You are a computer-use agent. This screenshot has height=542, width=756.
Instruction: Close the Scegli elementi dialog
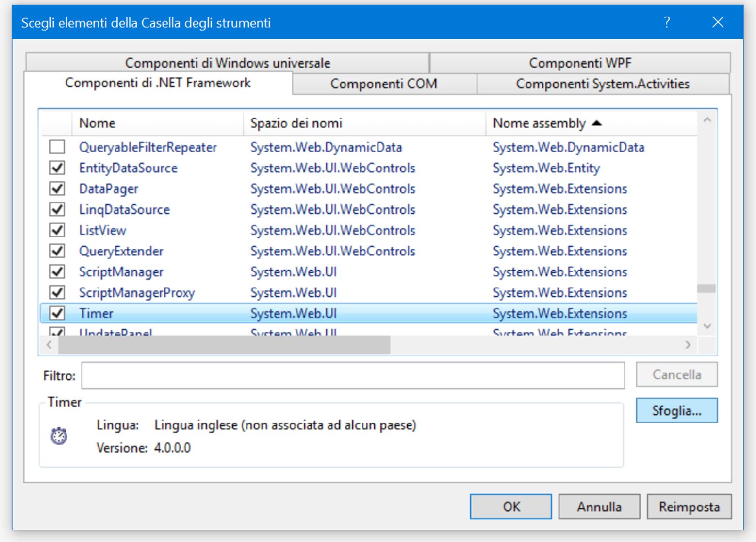(718, 22)
